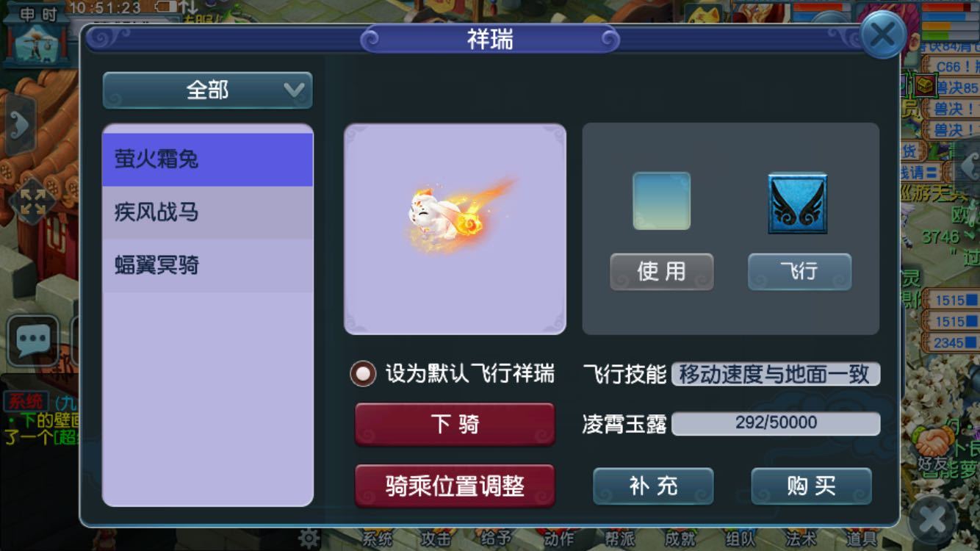980x551 pixels.
Task: Tap the handshake friends icon
Action: pos(933,444)
